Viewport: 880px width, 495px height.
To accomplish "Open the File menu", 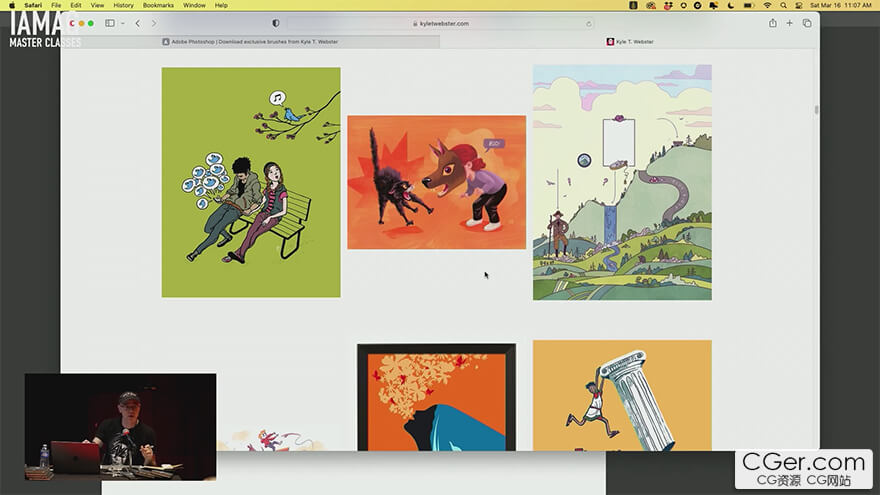I will click(x=56, y=5).
